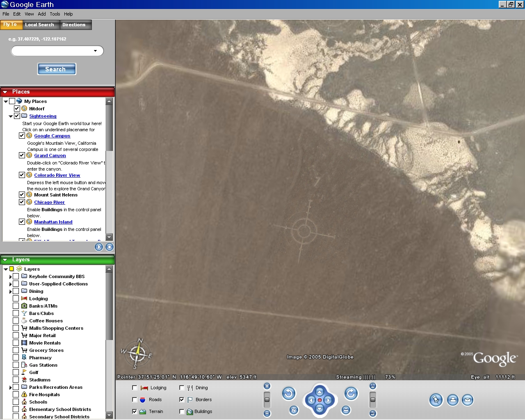Click the Coffee Houses cup icon
525x420 pixels.
tap(24, 321)
